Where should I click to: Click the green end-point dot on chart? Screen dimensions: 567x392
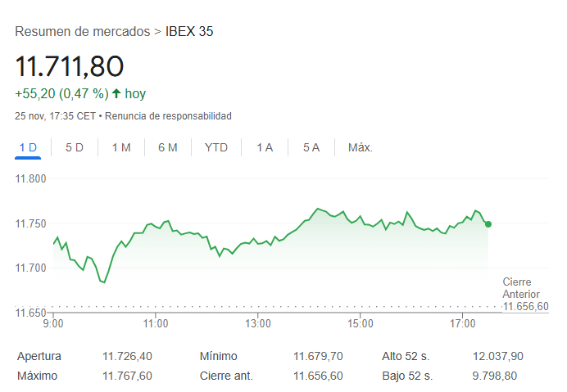[488, 224]
